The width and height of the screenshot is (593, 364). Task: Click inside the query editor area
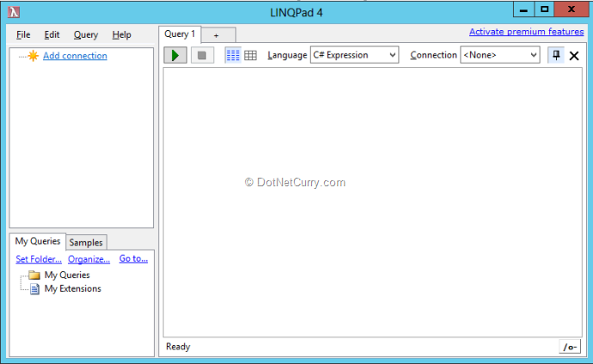(x=372, y=202)
